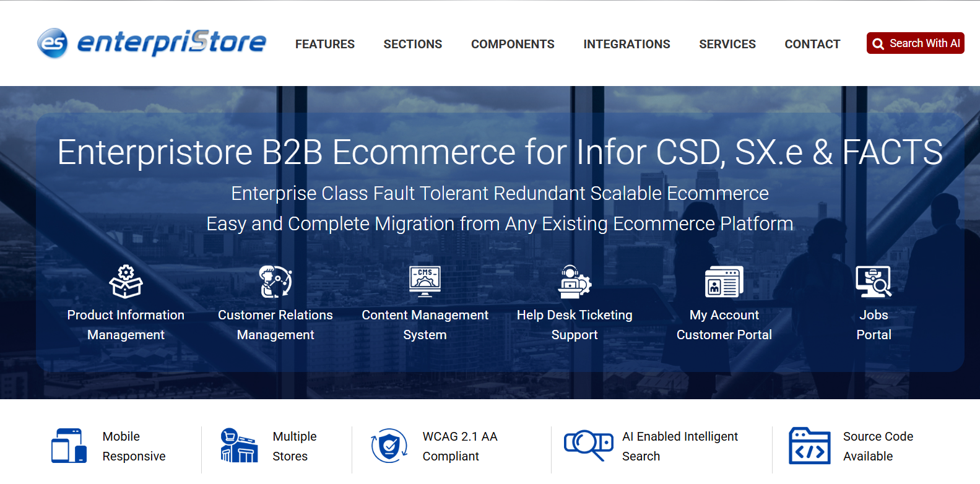Click the WCAG compliance shield icon
This screenshot has height=484, width=980.
[x=389, y=446]
